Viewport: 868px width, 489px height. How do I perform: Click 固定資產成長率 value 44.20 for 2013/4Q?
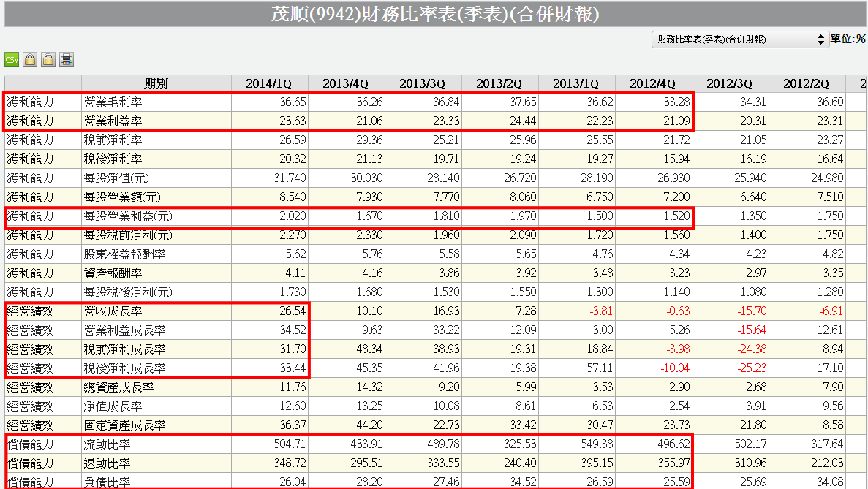[369, 425]
